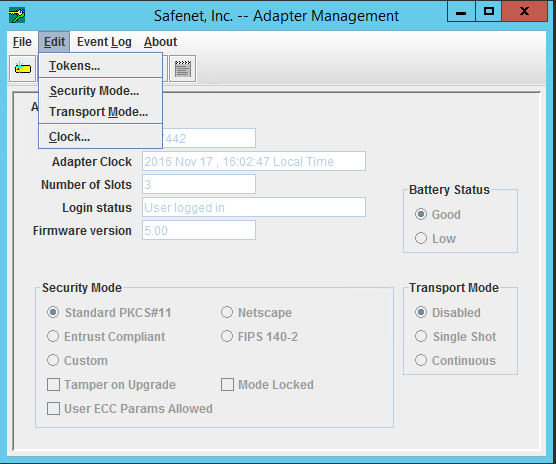Click the field ending in 442

point(209,138)
